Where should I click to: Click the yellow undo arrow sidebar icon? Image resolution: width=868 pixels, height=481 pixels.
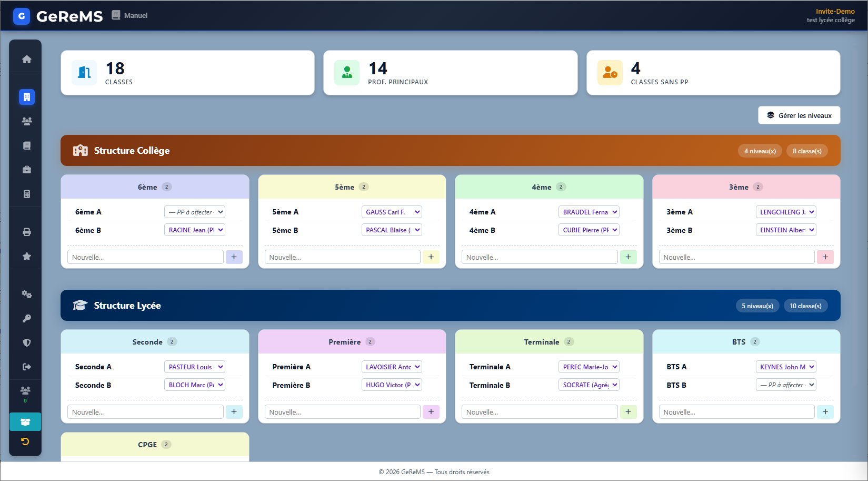tap(25, 441)
